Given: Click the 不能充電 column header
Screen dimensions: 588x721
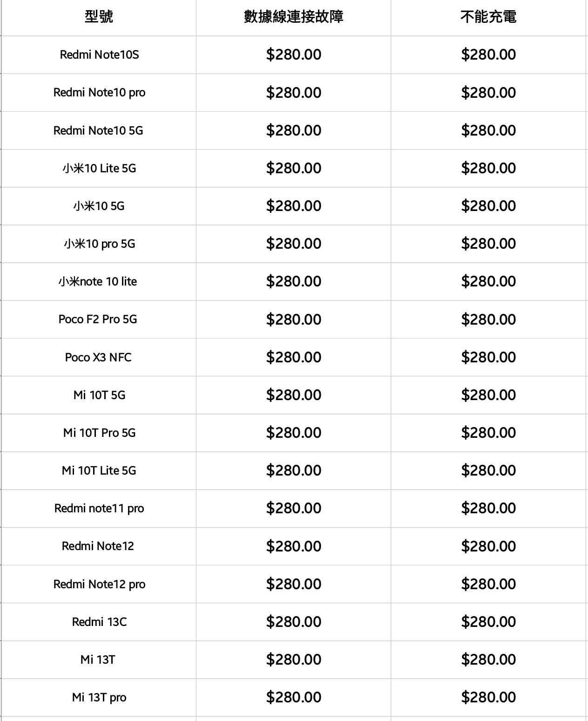Looking at the screenshot, I should coord(488,17).
